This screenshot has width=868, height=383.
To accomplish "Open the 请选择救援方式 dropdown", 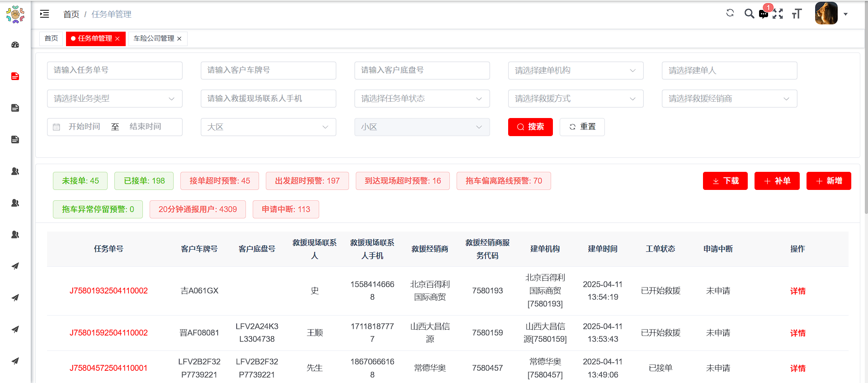I will pyautogui.click(x=576, y=99).
